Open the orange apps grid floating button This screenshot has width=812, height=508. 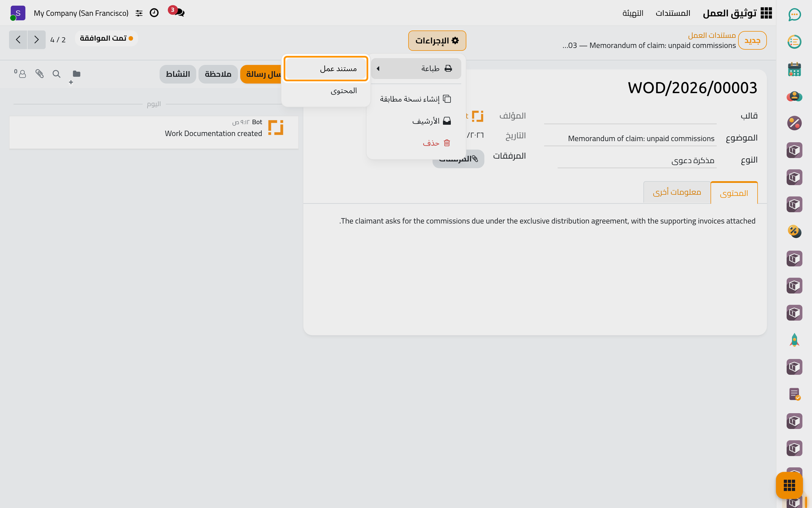click(x=789, y=486)
